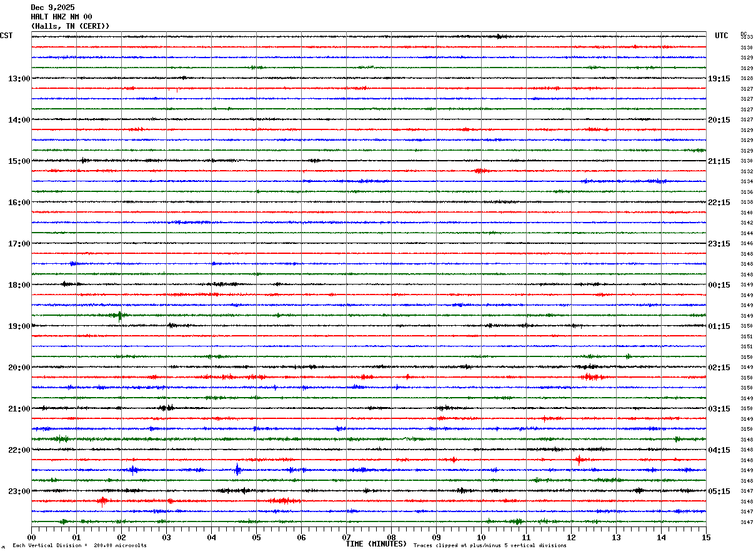Select the 16:00 CST hour label

coord(19,203)
